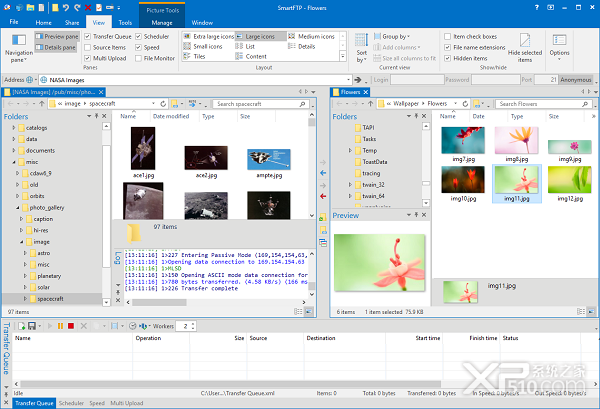Toggle the Speed checkbox
Viewport: 600px width, 409px height.
click(x=138, y=47)
